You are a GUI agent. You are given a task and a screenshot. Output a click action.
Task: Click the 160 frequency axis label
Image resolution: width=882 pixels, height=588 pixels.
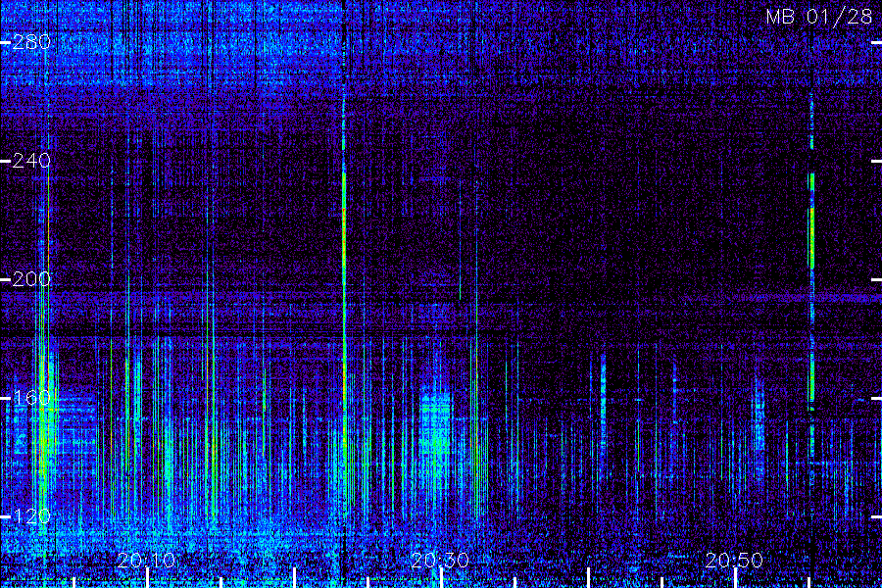click(31, 398)
